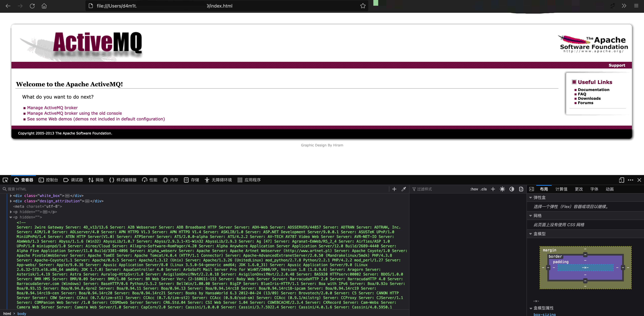The height and width of the screenshot is (316, 644).
Task: Click the Documentation useful link
Action: 593,89
